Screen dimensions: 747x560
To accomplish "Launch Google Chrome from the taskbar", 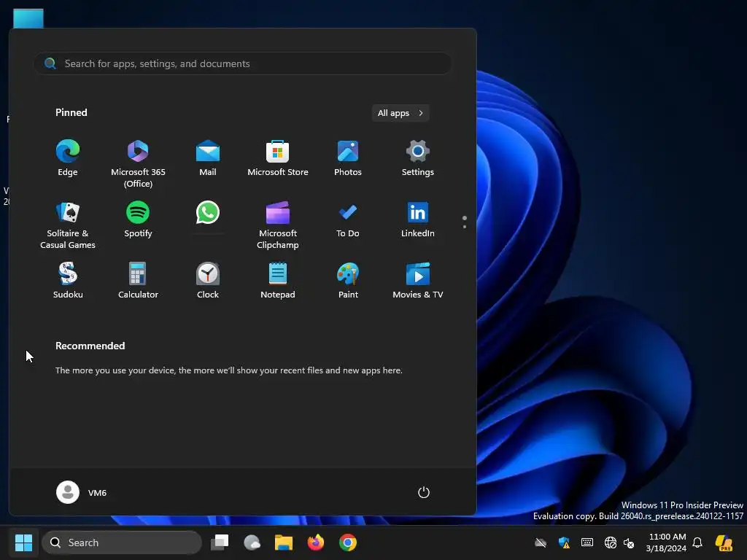I will 348,542.
